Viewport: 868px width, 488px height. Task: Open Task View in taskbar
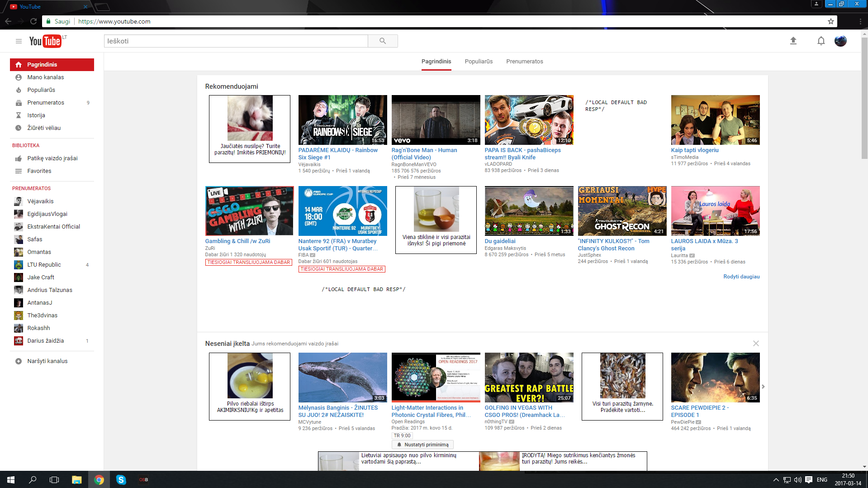tap(54, 480)
